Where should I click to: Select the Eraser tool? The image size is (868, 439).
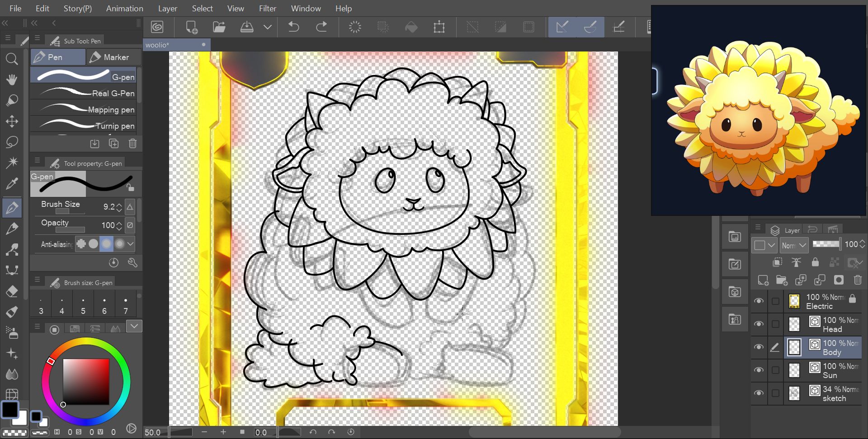click(12, 291)
